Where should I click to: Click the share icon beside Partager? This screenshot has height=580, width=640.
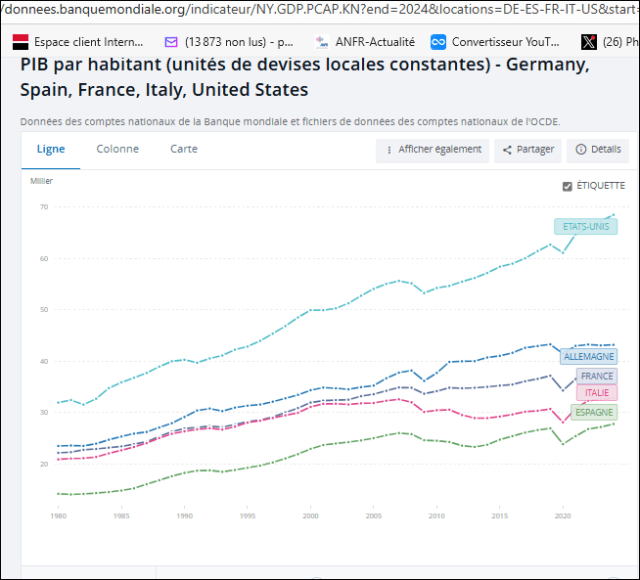pyautogui.click(x=508, y=150)
